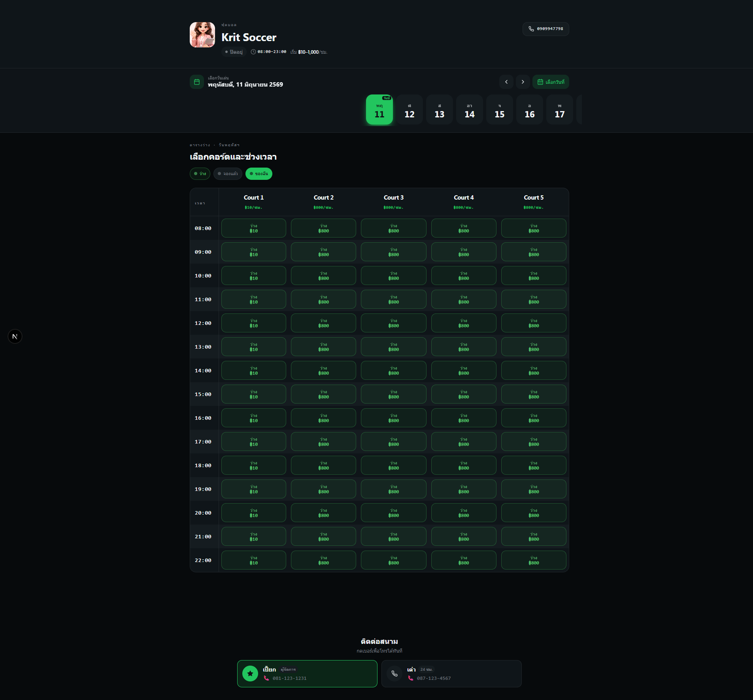
Task: Click the opening hours 08:00-23:00 text
Action: (272, 52)
